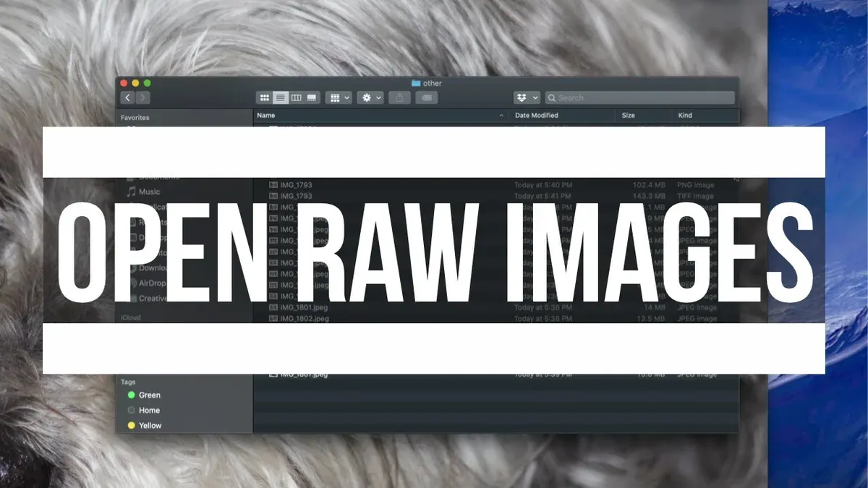Click the file icon of the PNG IMG_1793
This screenshot has height=488, width=868.
[273, 185]
